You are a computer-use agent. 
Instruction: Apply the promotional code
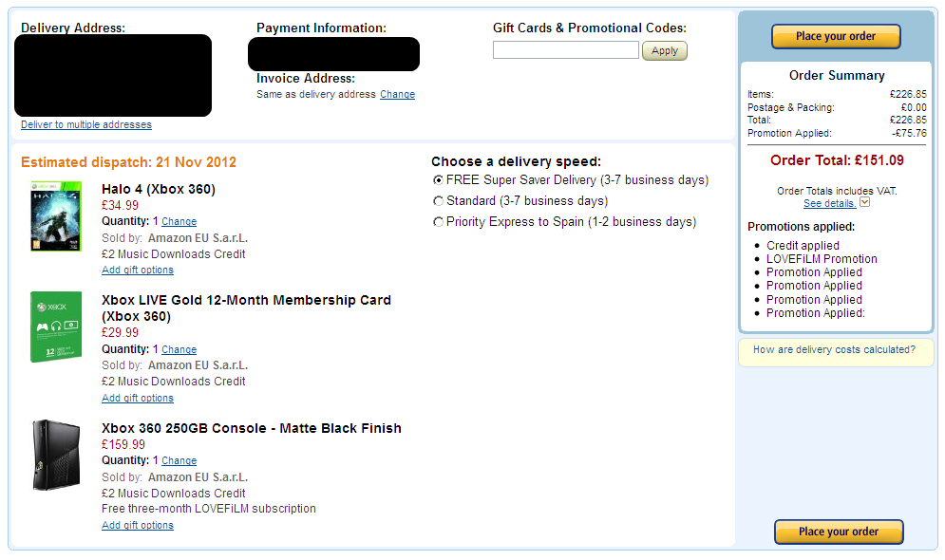(x=665, y=51)
